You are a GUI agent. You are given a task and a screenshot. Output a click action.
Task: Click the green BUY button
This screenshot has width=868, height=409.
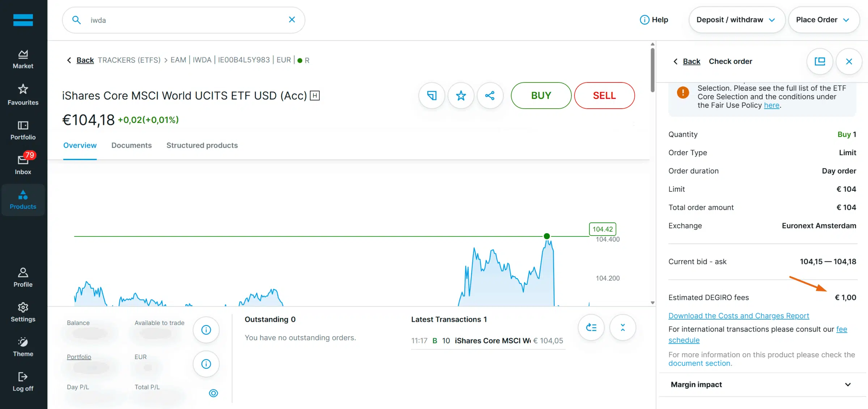point(541,96)
